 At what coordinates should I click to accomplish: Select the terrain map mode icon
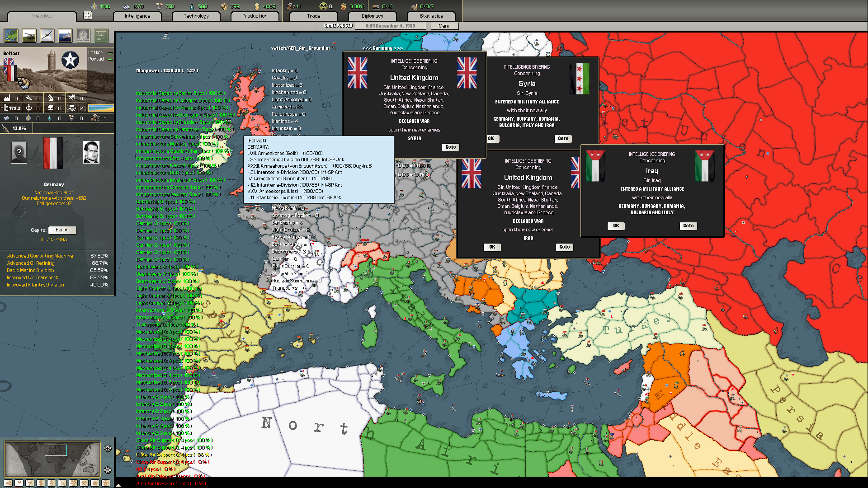point(8,483)
